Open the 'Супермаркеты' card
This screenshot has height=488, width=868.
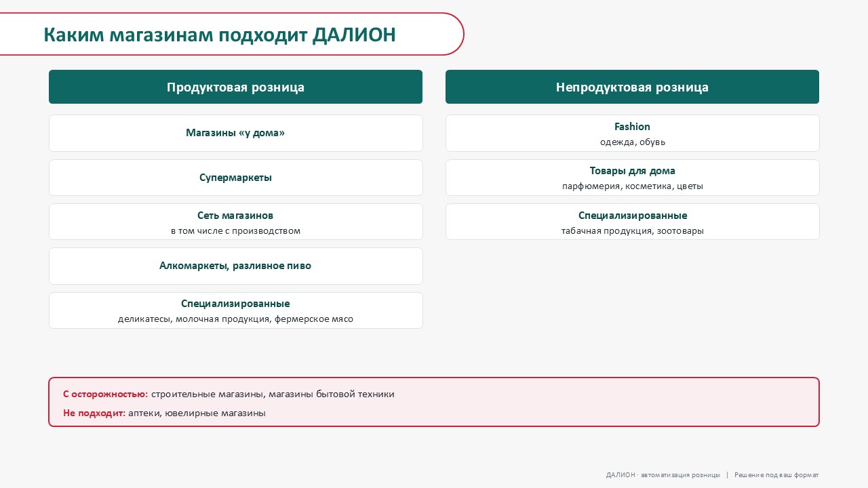pos(235,178)
